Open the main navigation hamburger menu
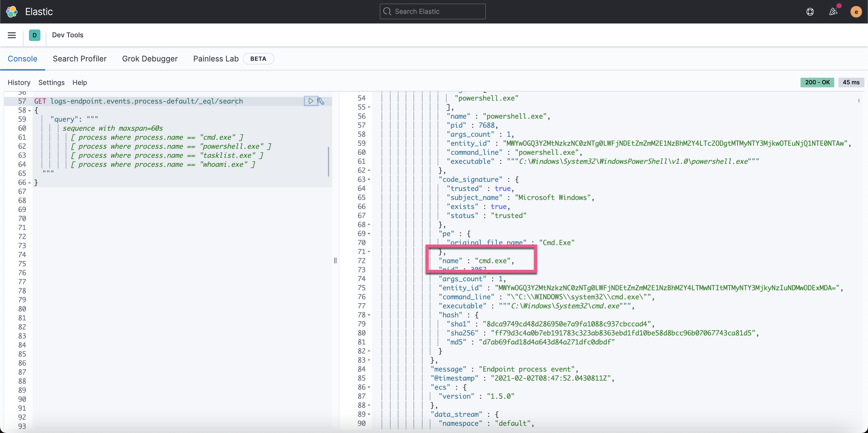The height and width of the screenshot is (433, 868). pyautogui.click(x=11, y=35)
